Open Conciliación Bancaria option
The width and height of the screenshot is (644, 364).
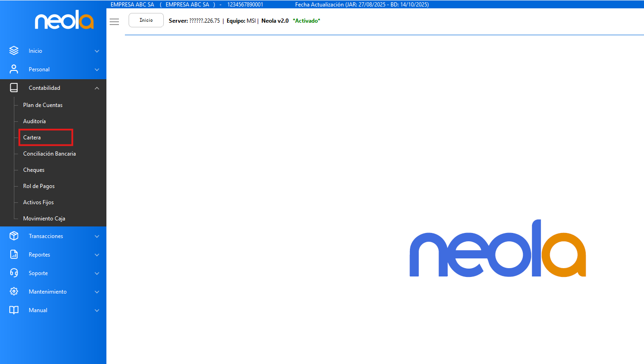(50, 154)
